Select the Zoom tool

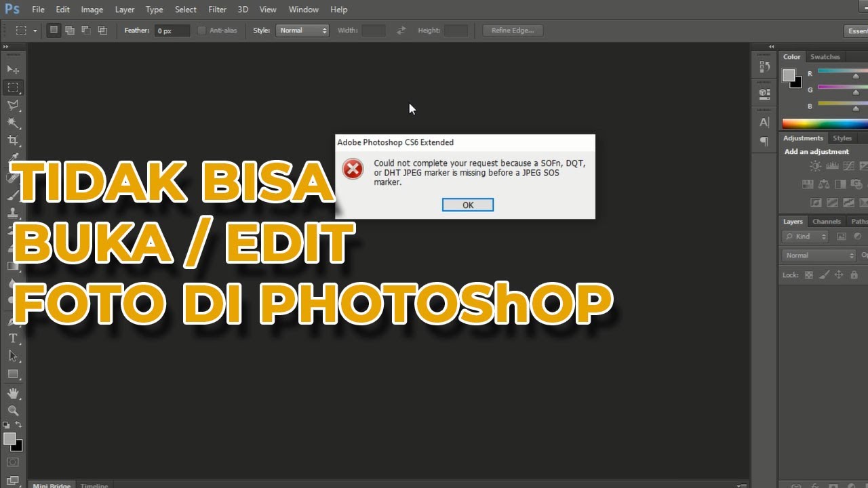pyautogui.click(x=13, y=411)
